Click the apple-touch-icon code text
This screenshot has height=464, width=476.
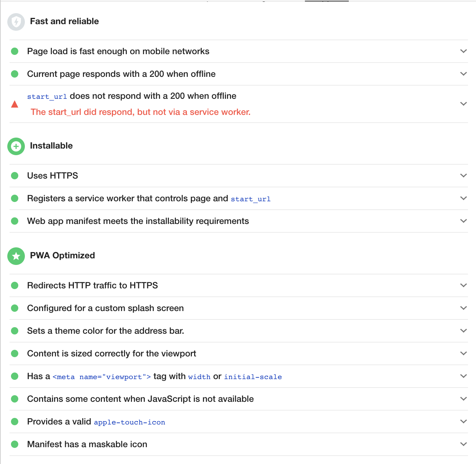[x=129, y=422]
